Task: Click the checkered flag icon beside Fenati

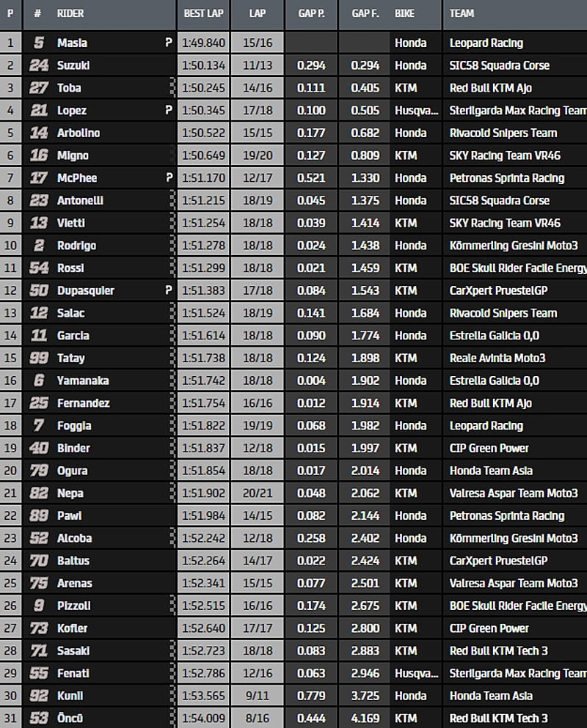Action: coord(172,673)
